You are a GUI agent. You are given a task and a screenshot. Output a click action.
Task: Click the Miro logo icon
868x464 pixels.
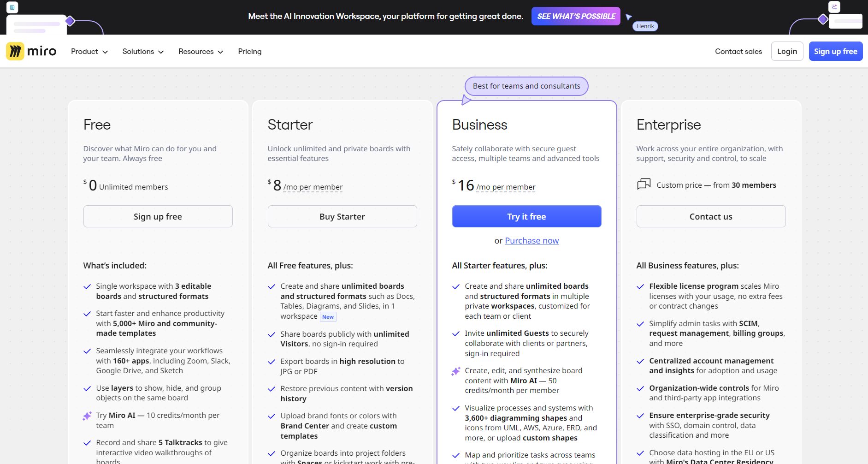point(15,51)
